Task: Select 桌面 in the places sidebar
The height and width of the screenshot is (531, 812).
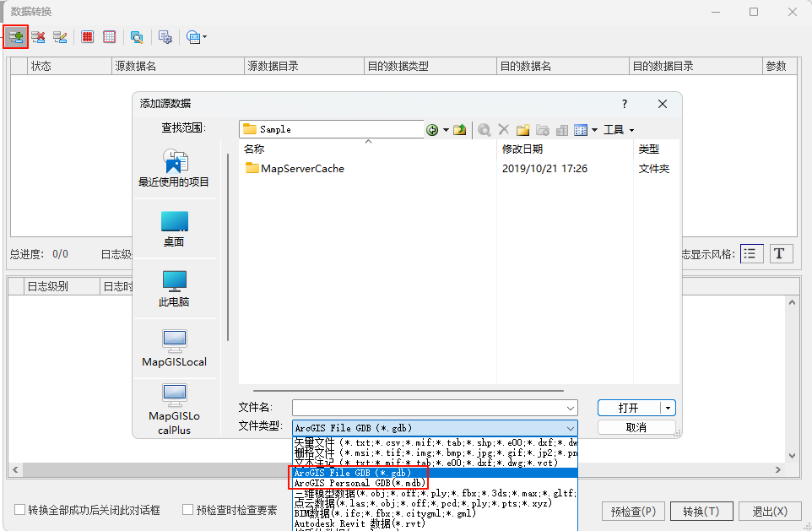Action: (x=174, y=229)
